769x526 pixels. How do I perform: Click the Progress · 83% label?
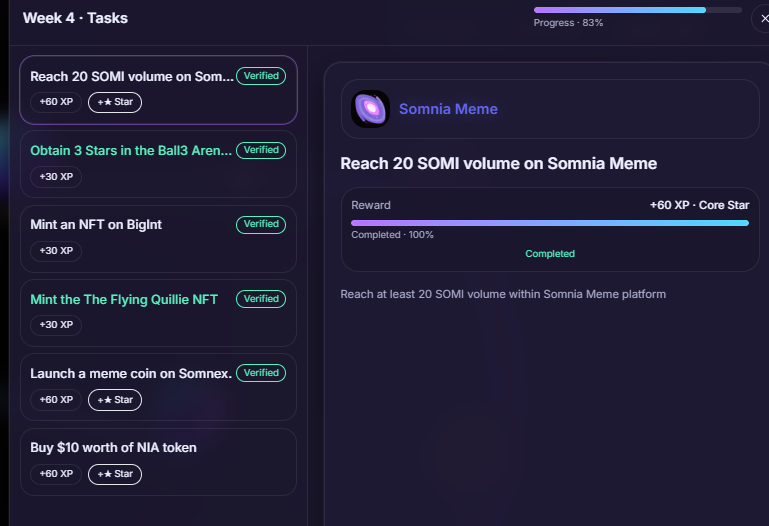[568, 23]
